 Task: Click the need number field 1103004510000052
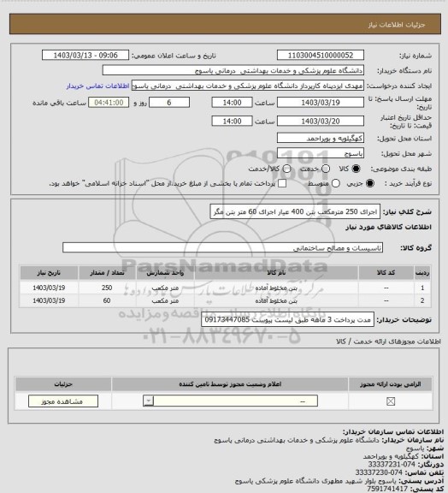(x=321, y=56)
